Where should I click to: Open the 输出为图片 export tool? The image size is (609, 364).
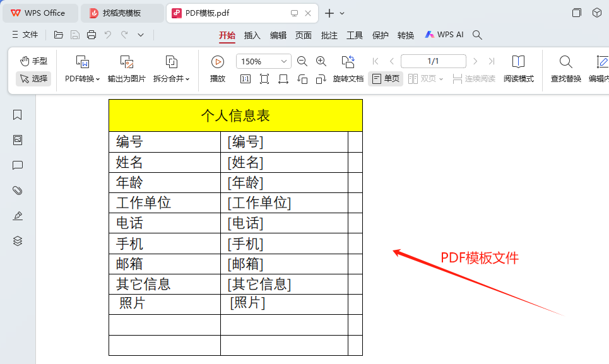126,69
